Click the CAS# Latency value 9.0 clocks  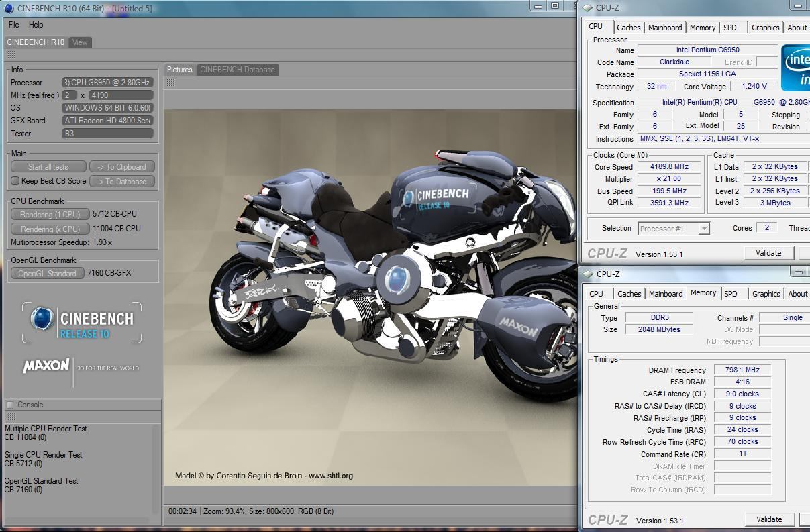click(x=742, y=394)
